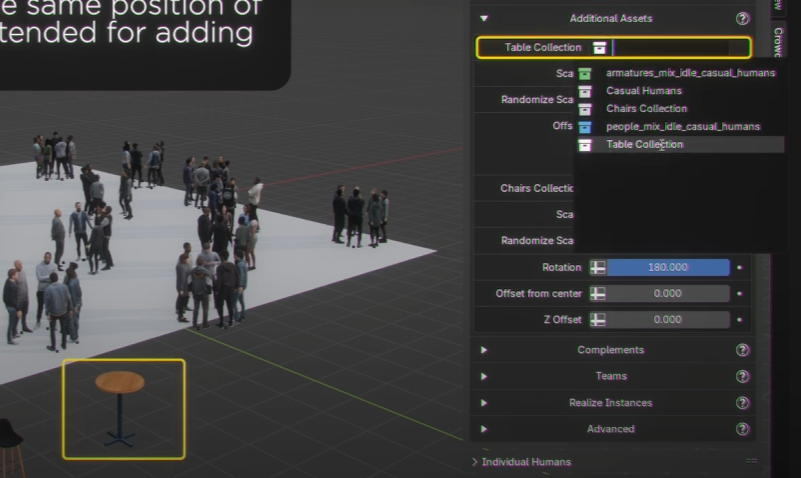Choose Chairs Collection from the dropdown list

coord(646,109)
